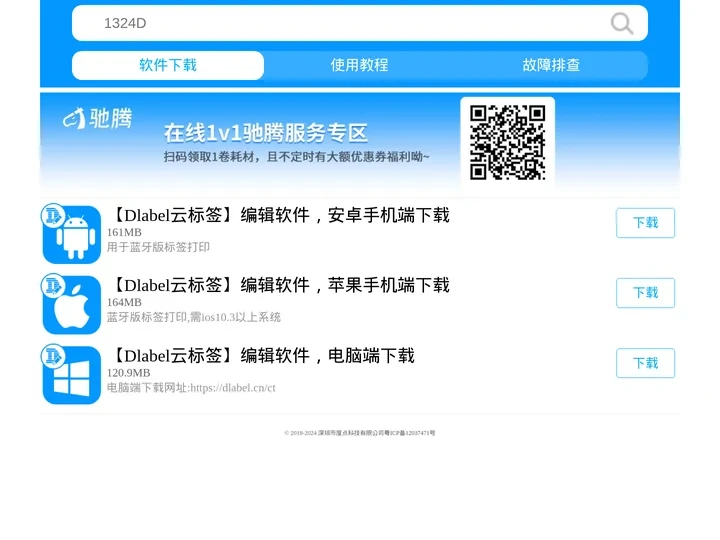Open the 使用教程 tab
The image size is (720, 540).
[x=360, y=65]
